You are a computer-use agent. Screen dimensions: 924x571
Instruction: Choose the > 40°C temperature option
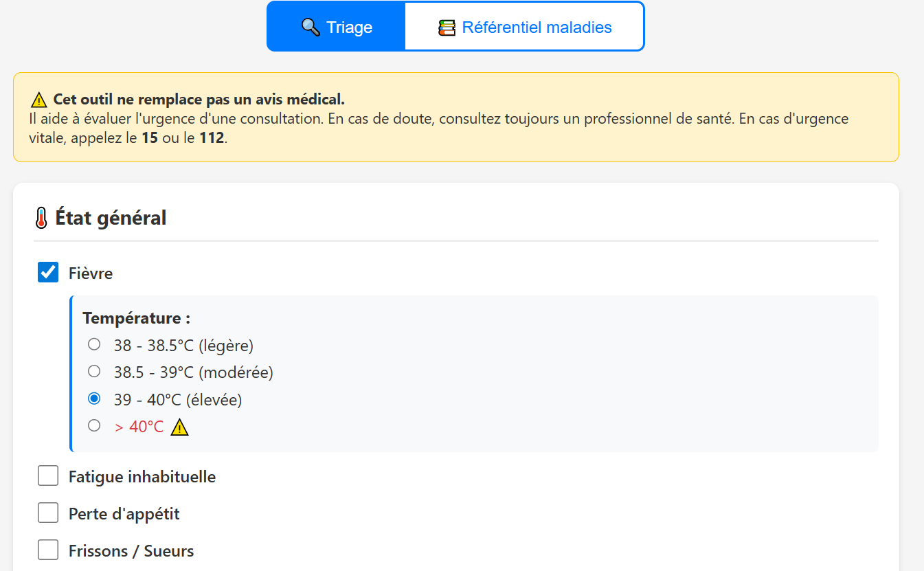(x=93, y=425)
